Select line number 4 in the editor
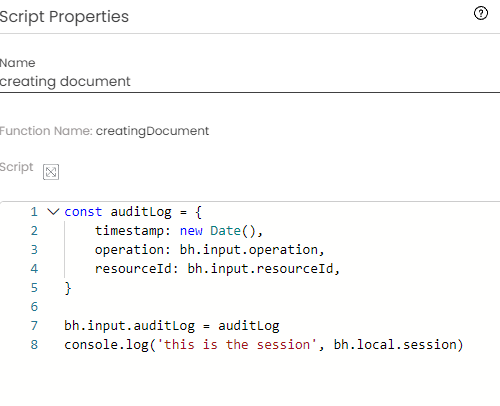 (x=34, y=269)
